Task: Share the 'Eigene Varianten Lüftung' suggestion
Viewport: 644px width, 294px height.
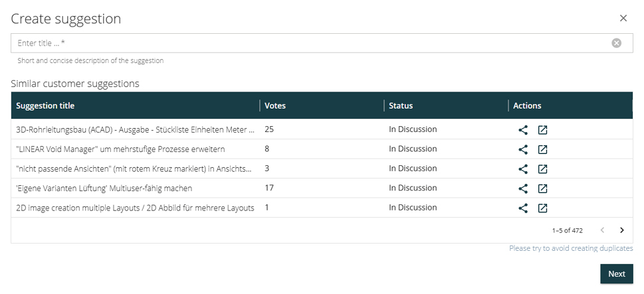Action: click(x=523, y=188)
